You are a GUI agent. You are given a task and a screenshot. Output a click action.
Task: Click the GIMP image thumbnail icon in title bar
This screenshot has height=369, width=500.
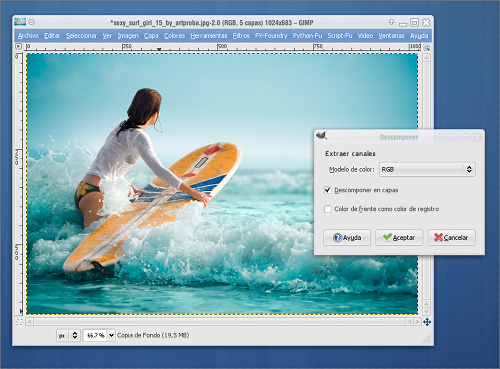pos(20,22)
